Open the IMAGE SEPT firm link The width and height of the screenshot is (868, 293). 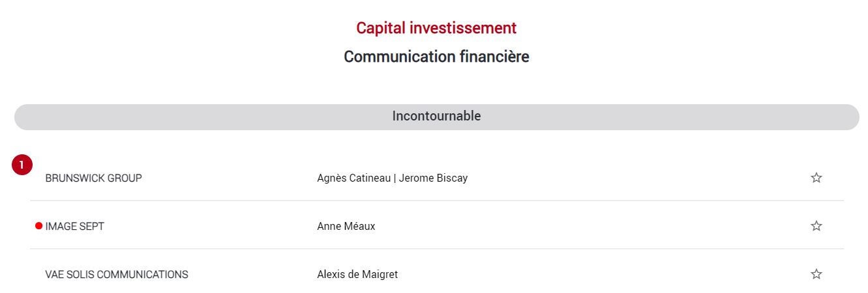click(x=74, y=226)
